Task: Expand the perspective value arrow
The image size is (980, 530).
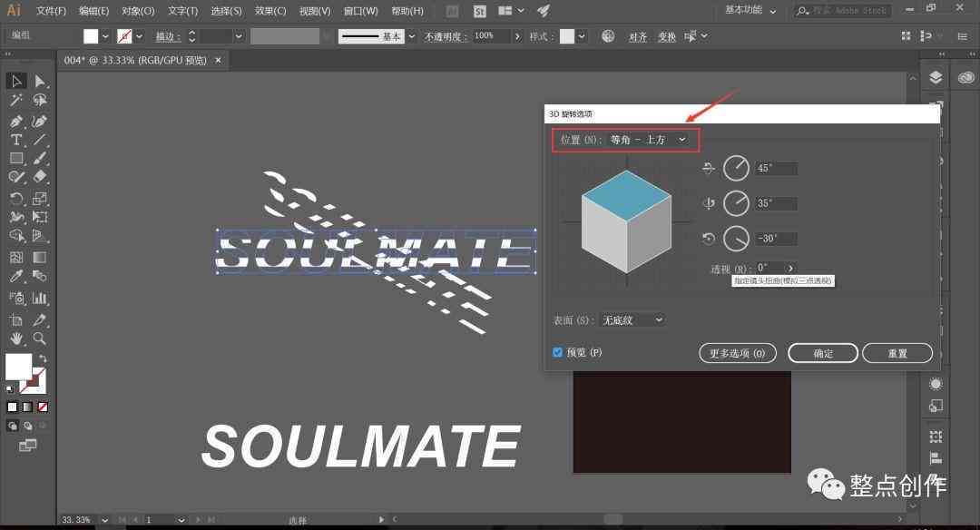Action: [790, 268]
